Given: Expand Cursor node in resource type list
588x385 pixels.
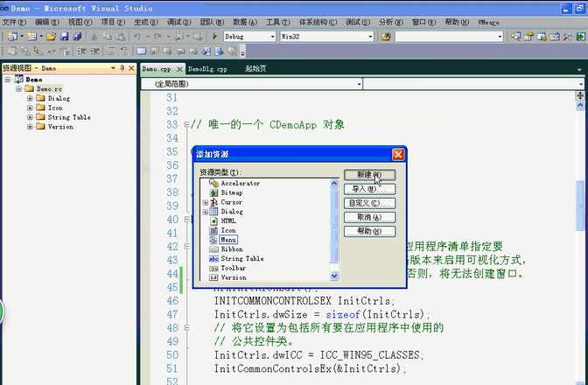Looking at the screenshot, I should (205, 202).
